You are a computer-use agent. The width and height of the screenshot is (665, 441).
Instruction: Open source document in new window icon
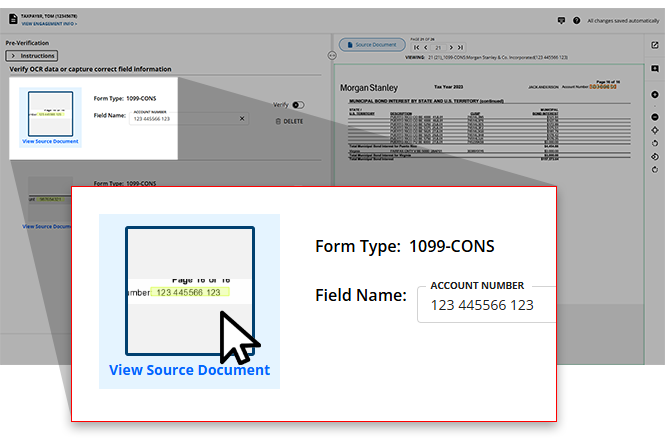[x=655, y=45]
